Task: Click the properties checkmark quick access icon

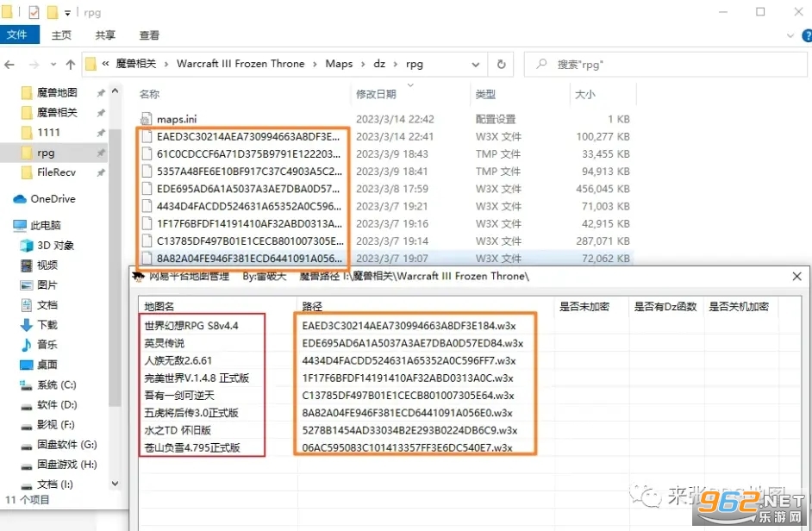Action: pos(34,12)
